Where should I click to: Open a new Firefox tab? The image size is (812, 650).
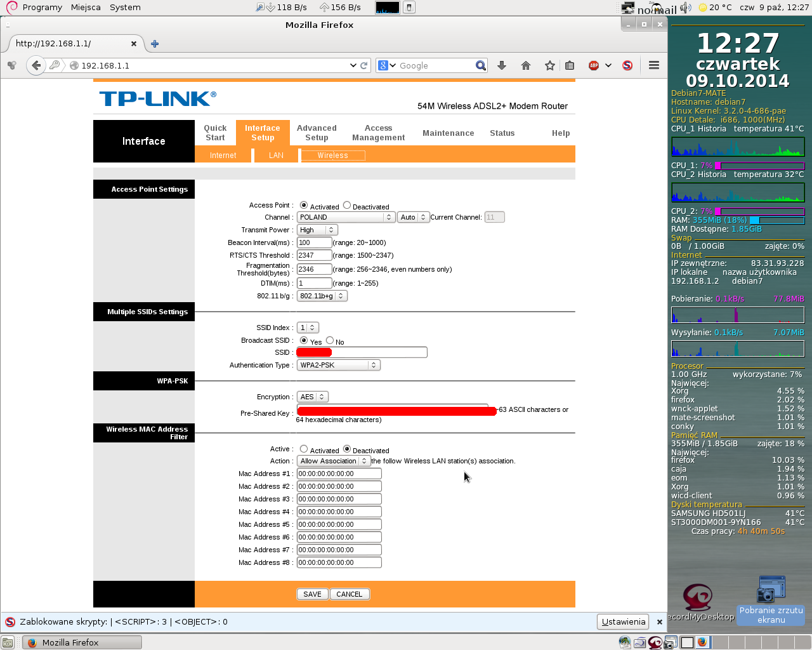(x=155, y=44)
